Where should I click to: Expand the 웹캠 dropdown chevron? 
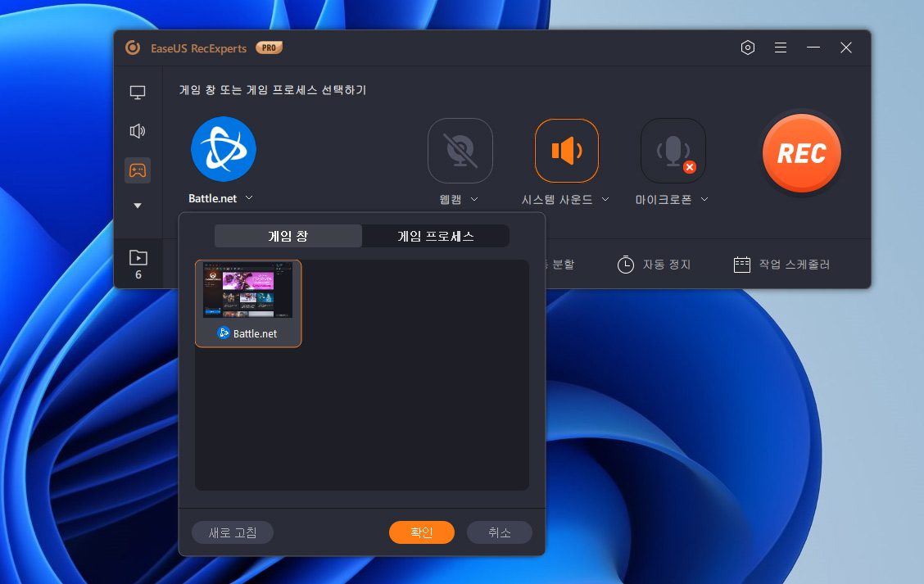pos(474,200)
